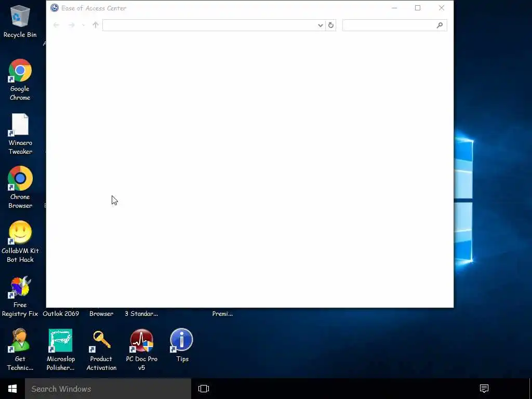Select the Browser label under the window
The height and width of the screenshot is (399, 532).
tap(101, 313)
